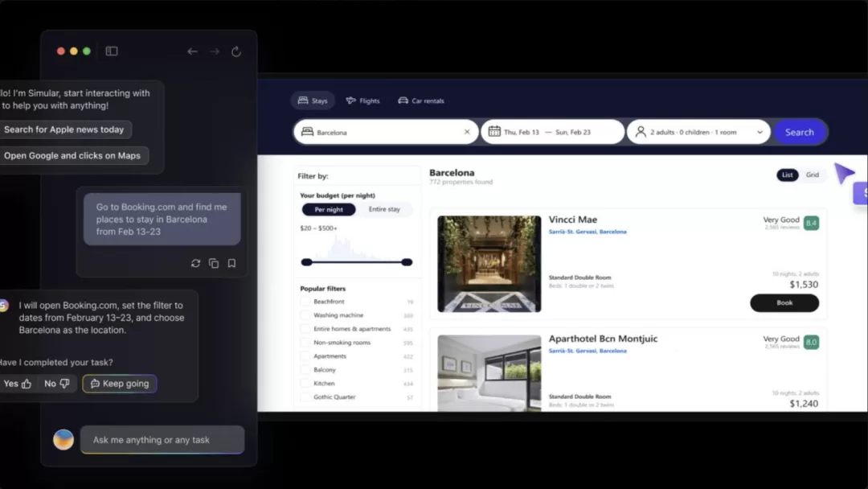Select the Per night budget option

pyautogui.click(x=329, y=209)
